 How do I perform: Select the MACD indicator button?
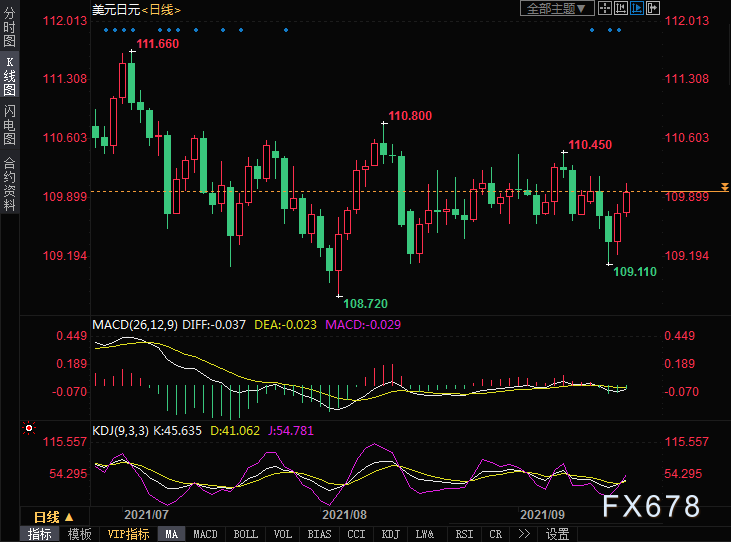click(x=205, y=534)
